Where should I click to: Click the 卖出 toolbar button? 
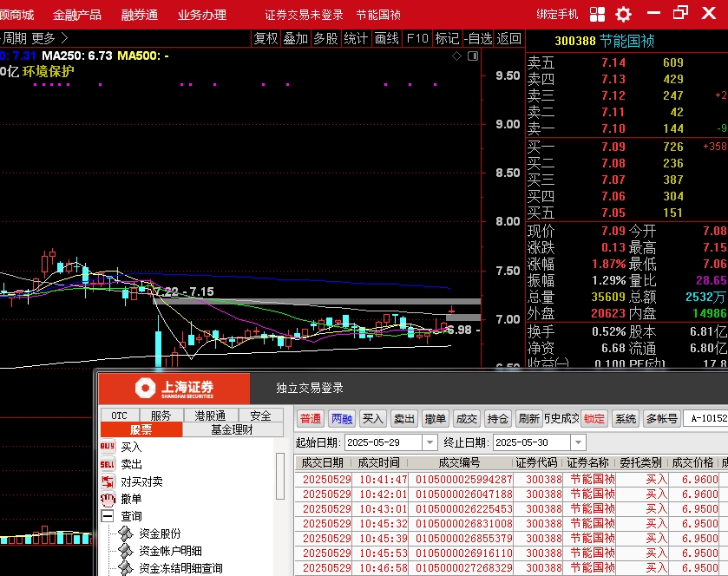point(404,419)
